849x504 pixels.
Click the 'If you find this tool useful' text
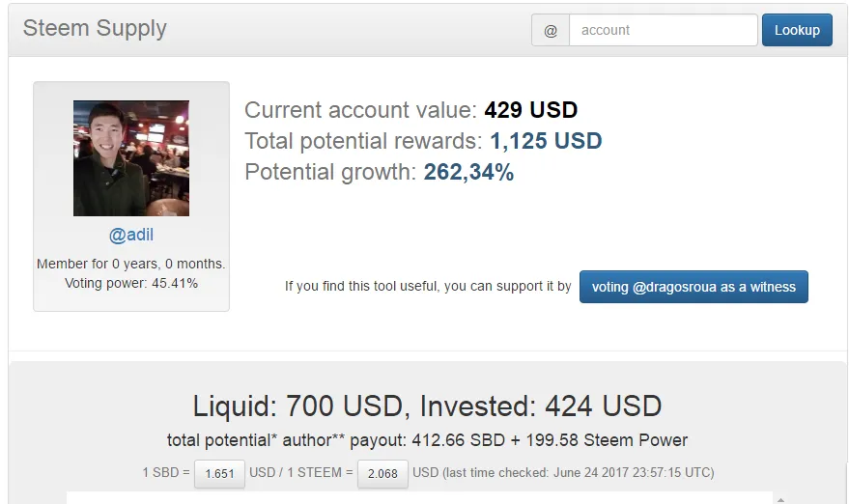[428, 287]
